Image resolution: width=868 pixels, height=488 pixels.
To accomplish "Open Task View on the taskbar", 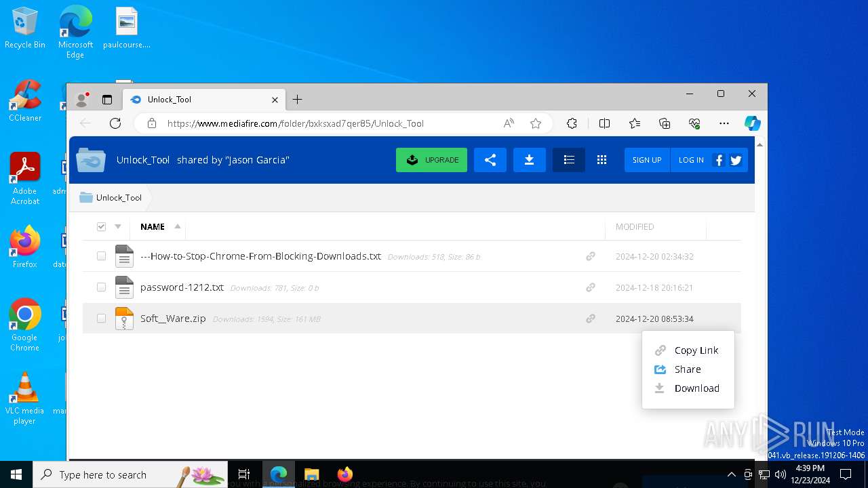I will pyautogui.click(x=244, y=474).
